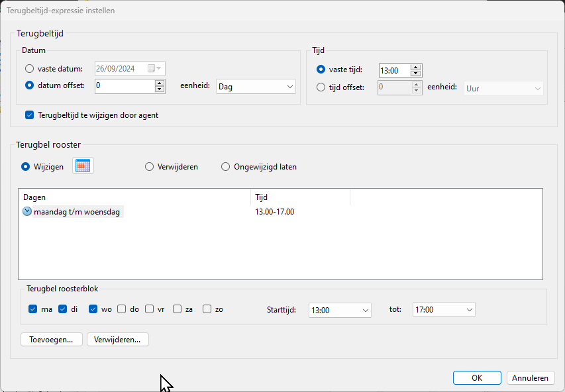Uncheck the ma (maandag) checkbox
565x392 pixels.
point(33,309)
